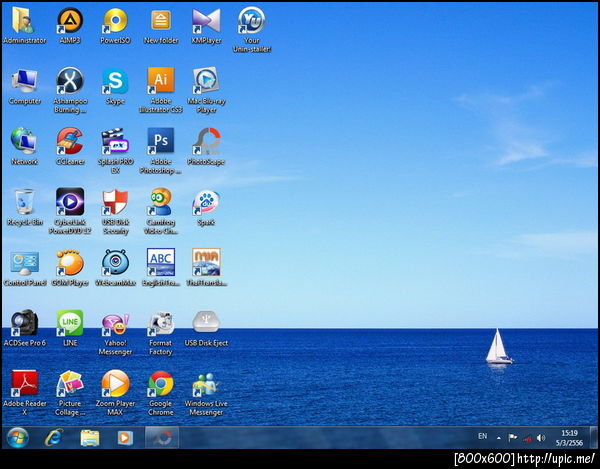Select Control Panel desktop icon

click(24, 263)
